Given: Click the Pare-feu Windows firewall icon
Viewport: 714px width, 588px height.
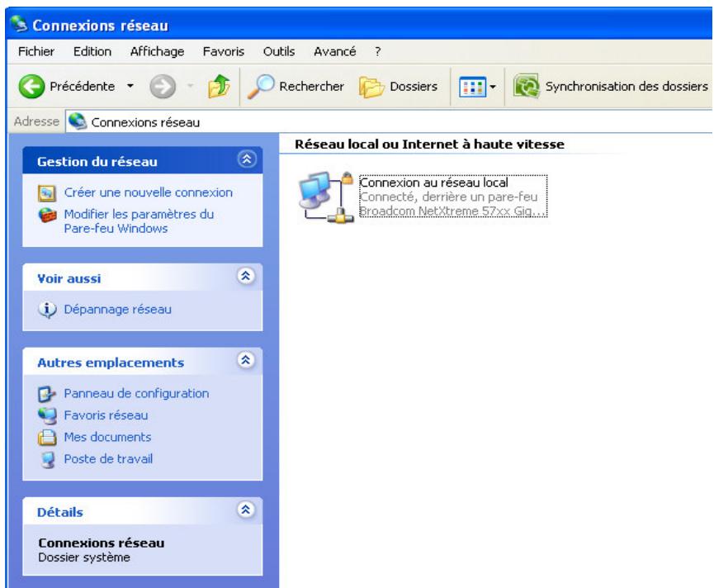Looking at the screenshot, I should point(47,215).
